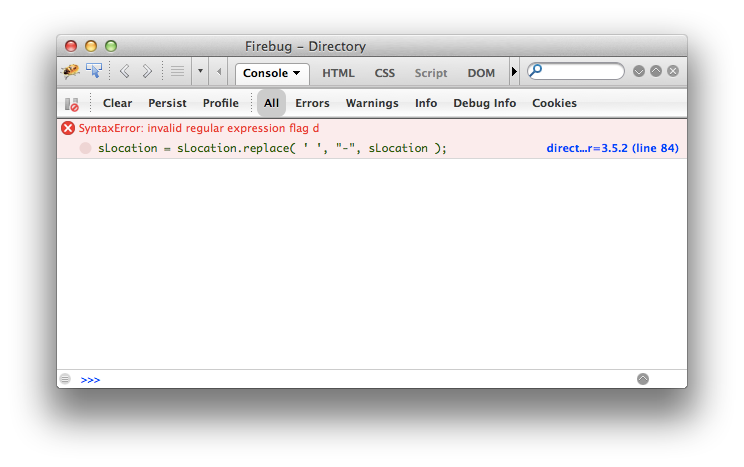Filter console by Debug Info
Screen dimensions: 744x467
click(x=484, y=103)
